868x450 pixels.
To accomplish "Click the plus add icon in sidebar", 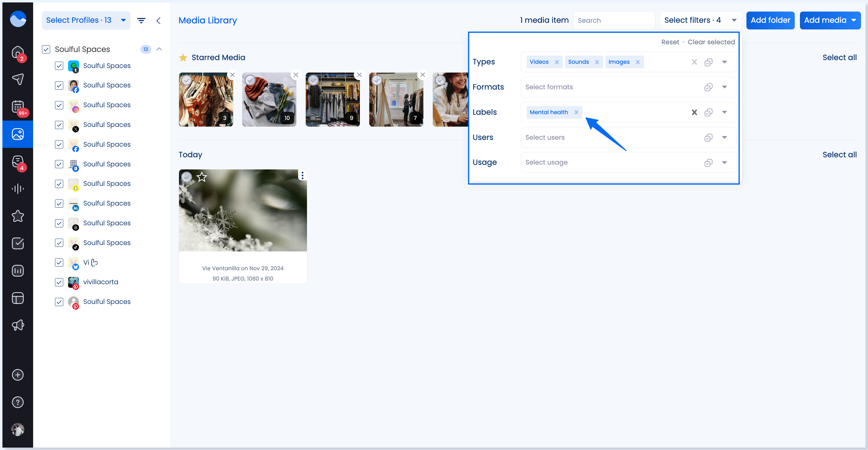I will (x=18, y=375).
